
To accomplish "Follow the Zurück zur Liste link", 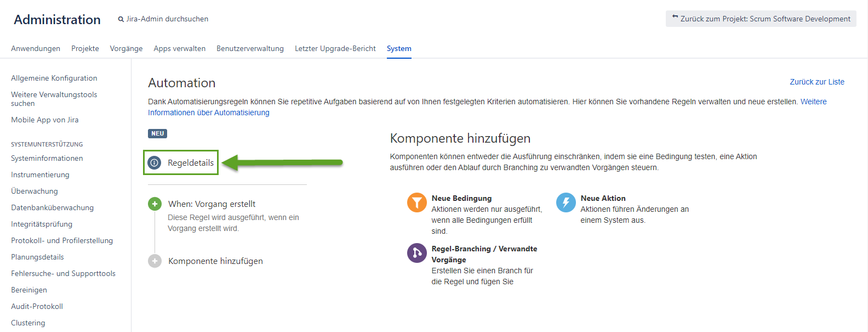I will 816,82.
